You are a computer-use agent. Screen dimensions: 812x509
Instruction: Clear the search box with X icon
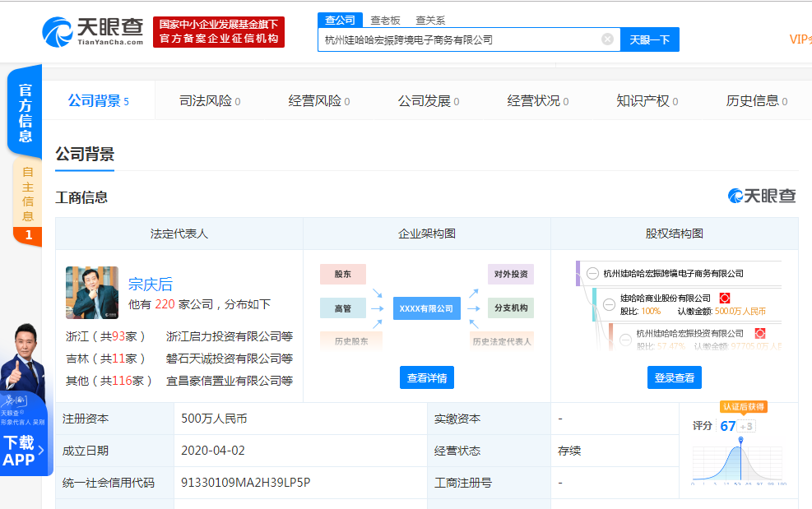[607, 39]
